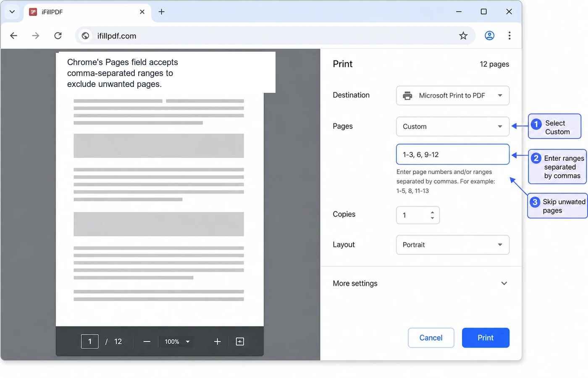Open the Layout Portrait dropdown
Viewport: 588px width, 378px height.
[x=453, y=245]
